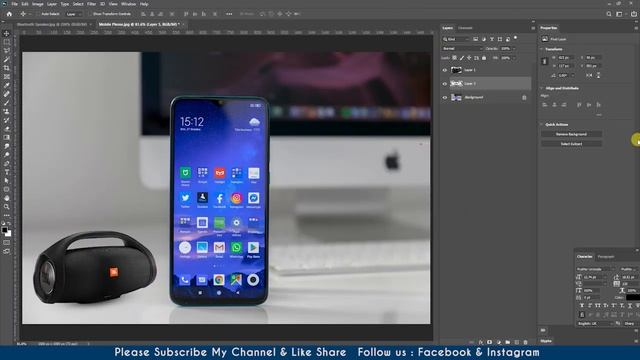Viewport: 640px width, 360px height.
Task: Select the Frame tool
Action: 7,77
